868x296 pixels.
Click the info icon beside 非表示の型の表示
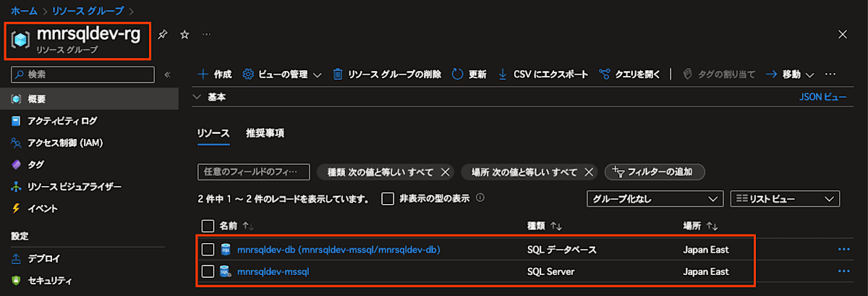480,198
